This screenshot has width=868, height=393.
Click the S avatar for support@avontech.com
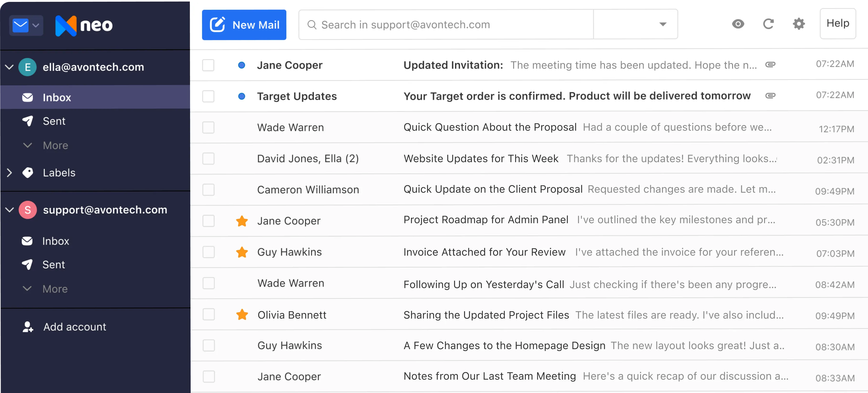pos(28,210)
